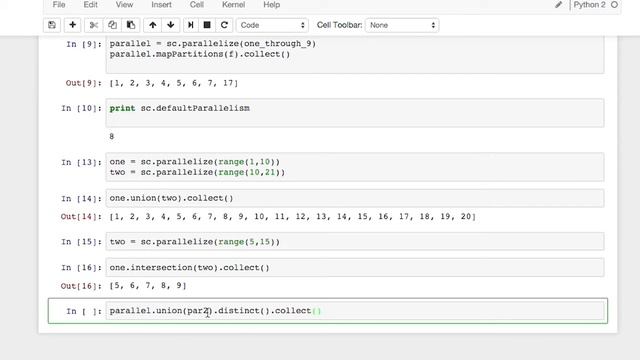The image size is (640, 360).
Task: Open the Cell Toolbar None dropdown
Action: click(402, 25)
